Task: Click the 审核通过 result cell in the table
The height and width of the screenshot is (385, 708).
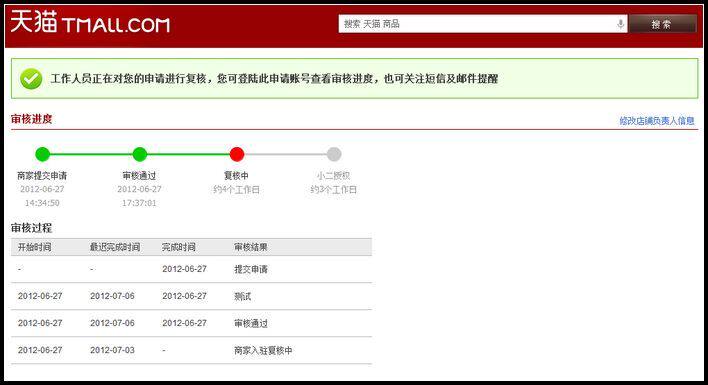Action: coord(251,324)
